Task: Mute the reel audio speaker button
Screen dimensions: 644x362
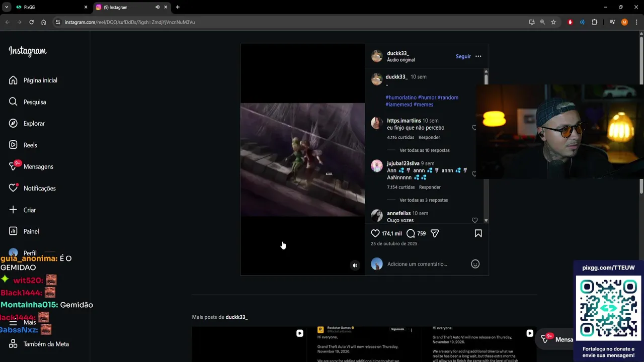Action: coord(355,265)
